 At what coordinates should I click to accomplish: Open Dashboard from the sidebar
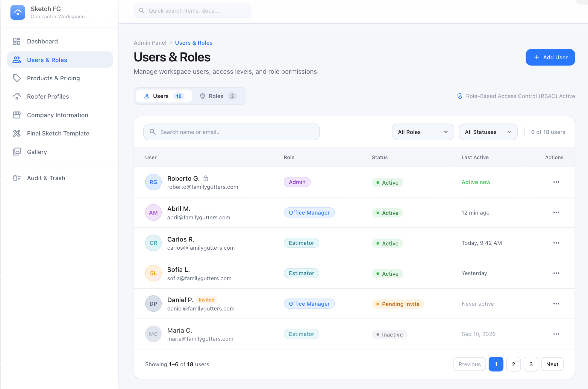(x=60, y=41)
